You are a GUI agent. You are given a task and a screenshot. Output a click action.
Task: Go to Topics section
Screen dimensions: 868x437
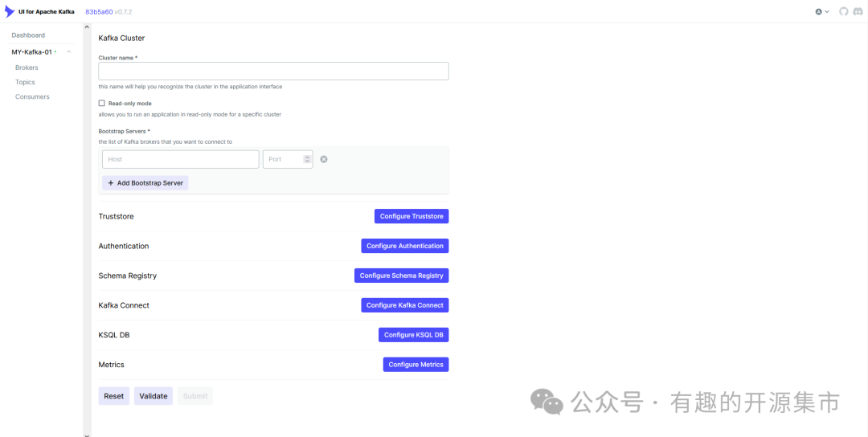pyautogui.click(x=25, y=82)
